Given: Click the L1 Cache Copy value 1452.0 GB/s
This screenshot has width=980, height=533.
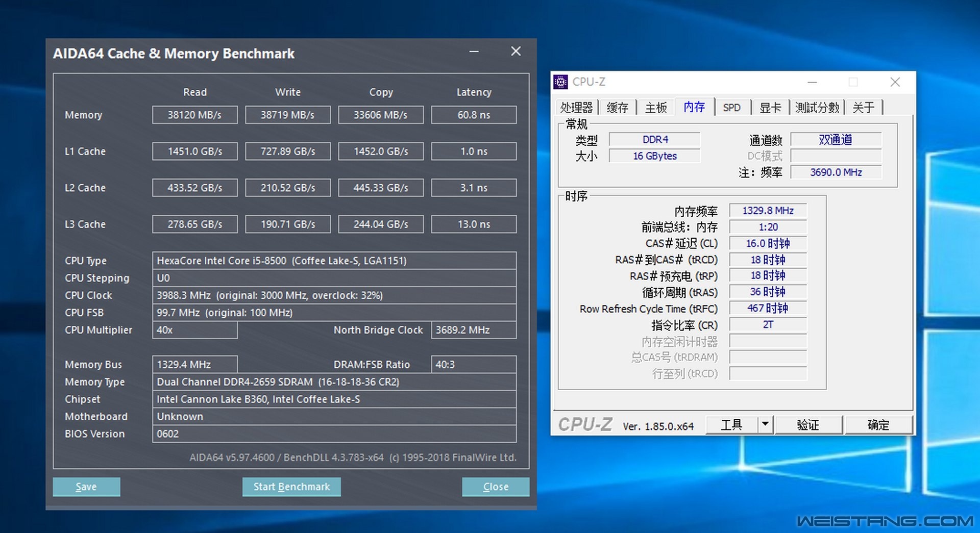Looking at the screenshot, I should pyautogui.click(x=381, y=151).
